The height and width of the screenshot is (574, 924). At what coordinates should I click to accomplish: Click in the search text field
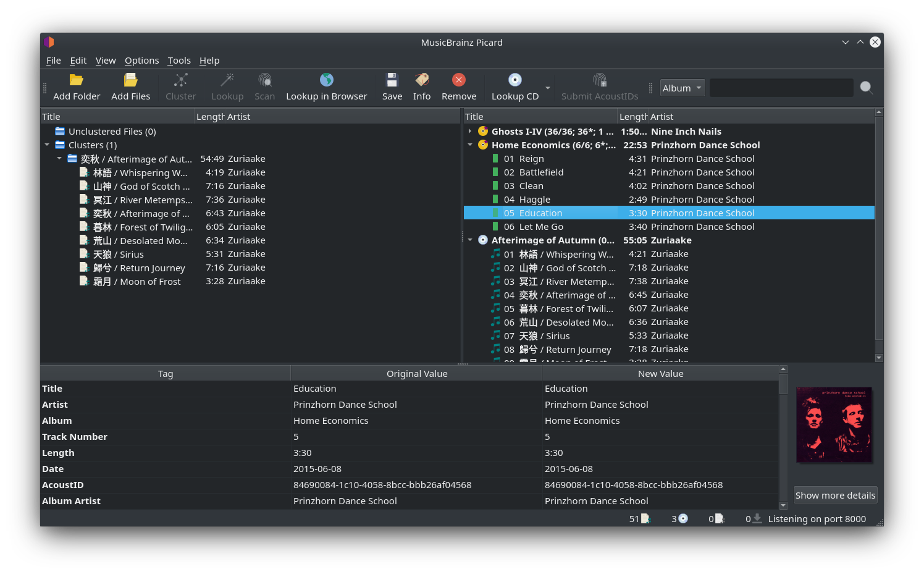[781, 88]
